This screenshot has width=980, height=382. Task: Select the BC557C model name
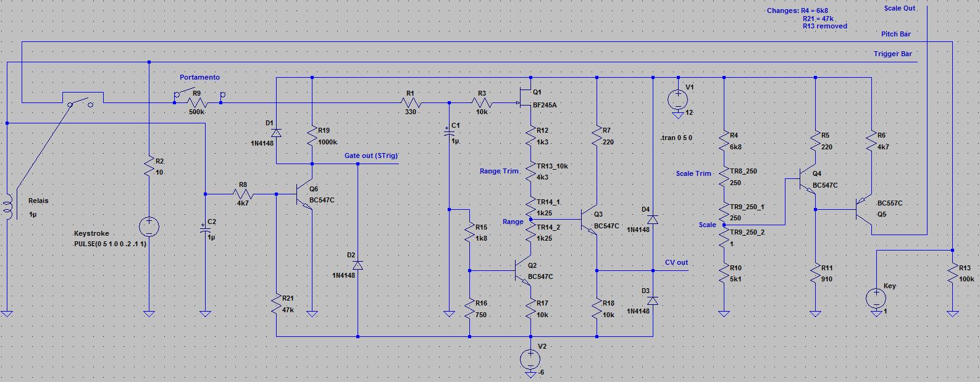click(890, 203)
